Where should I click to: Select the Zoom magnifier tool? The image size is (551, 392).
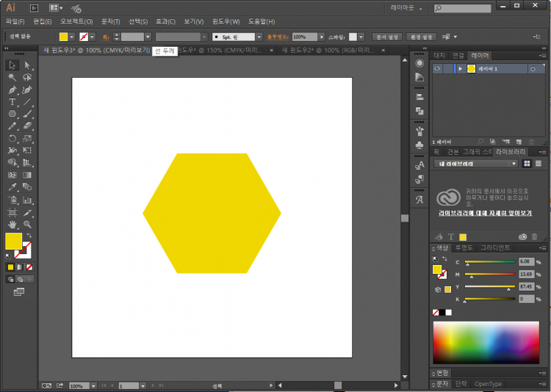27,224
